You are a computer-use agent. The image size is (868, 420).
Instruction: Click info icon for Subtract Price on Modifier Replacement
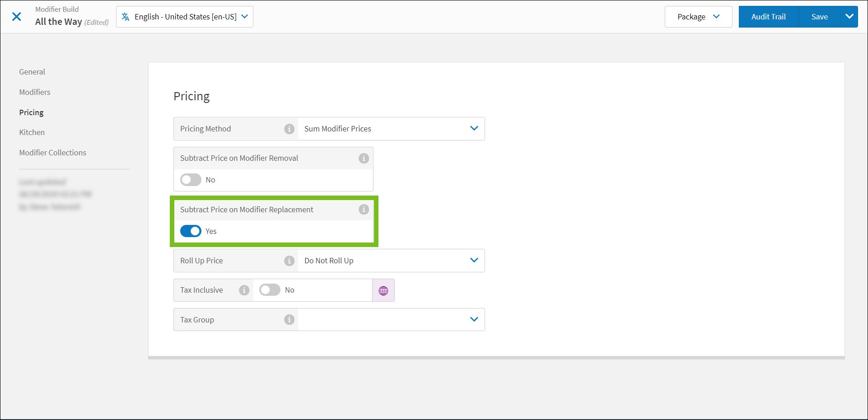[x=364, y=210]
